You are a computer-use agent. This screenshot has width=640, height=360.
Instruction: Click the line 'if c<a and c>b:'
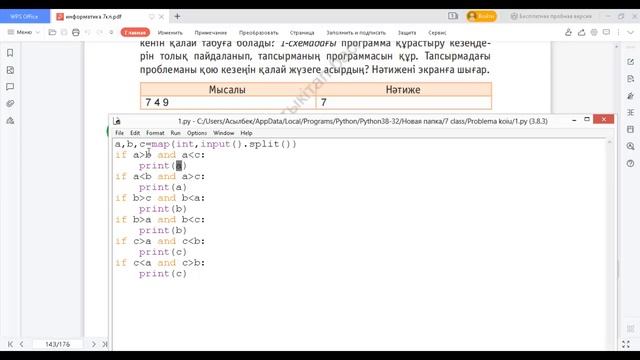pyautogui.click(x=160, y=263)
